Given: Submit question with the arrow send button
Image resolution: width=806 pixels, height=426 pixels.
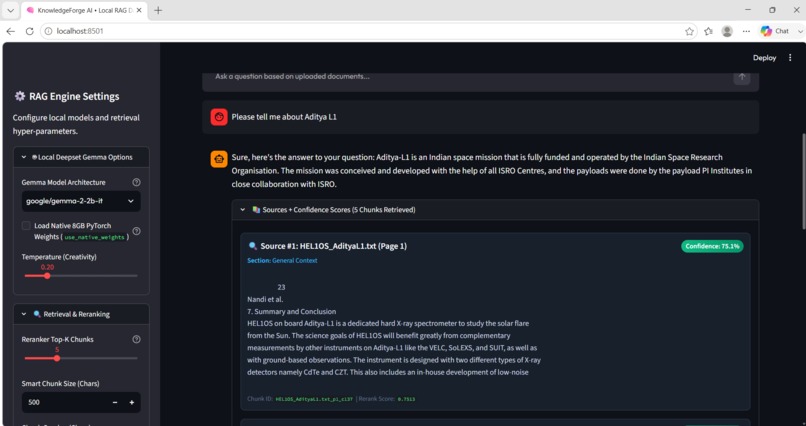Looking at the screenshot, I should point(742,78).
